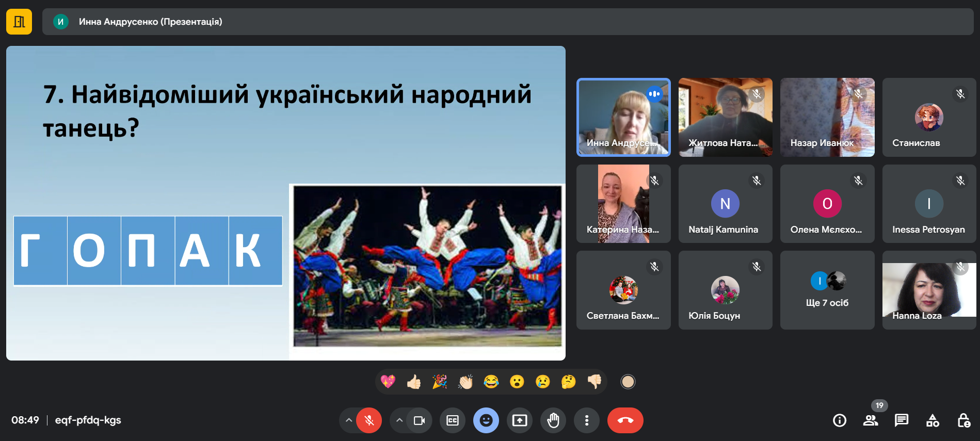Viewport: 980px width, 441px height.
Task: Open the activities panel icon
Action: (933, 420)
